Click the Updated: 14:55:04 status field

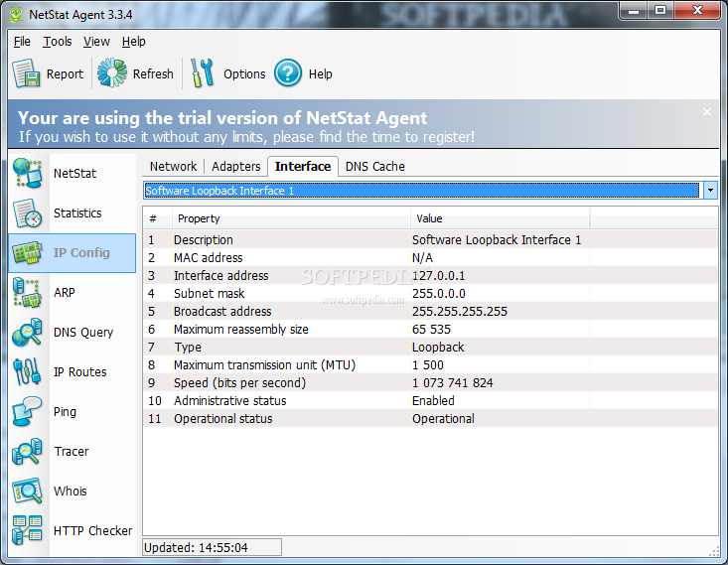tap(212, 547)
